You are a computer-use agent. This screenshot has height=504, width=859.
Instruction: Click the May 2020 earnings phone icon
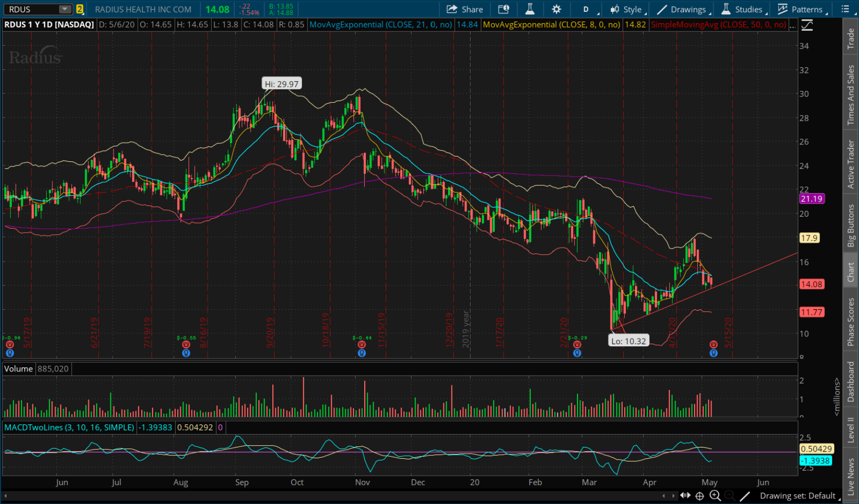point(713,345)
